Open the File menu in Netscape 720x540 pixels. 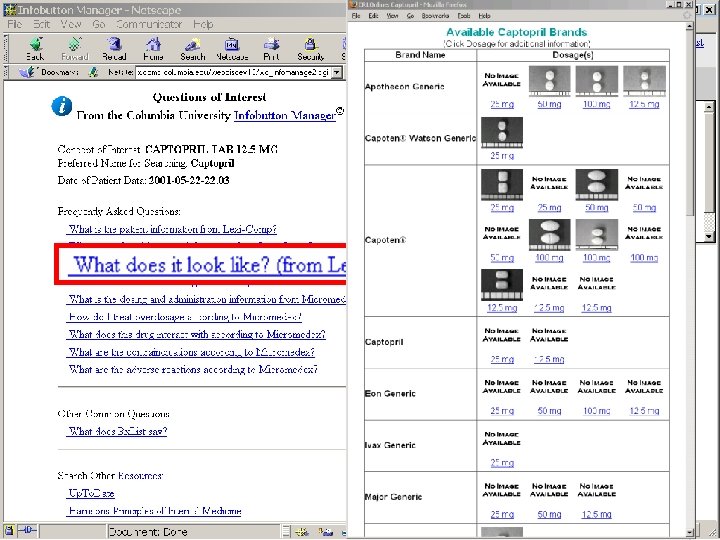click(14, 24)
